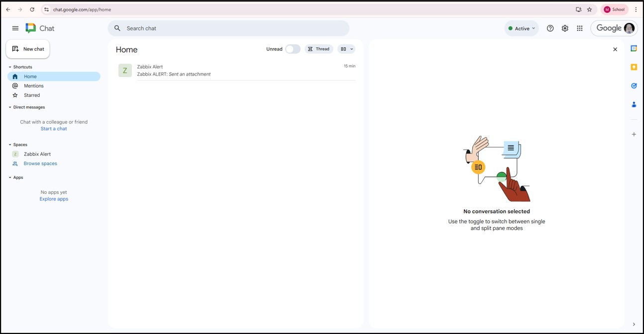Open Google Keep in side panel
The image size is (644, 334).
tap(634, 67)
